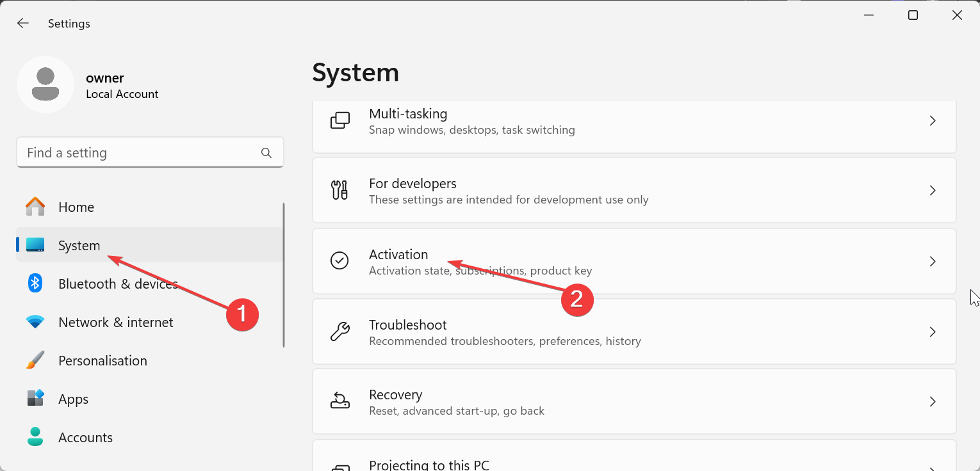Open the Projecting to this PC row
Screen dimensions: 980x471
(x=429, y=465)
